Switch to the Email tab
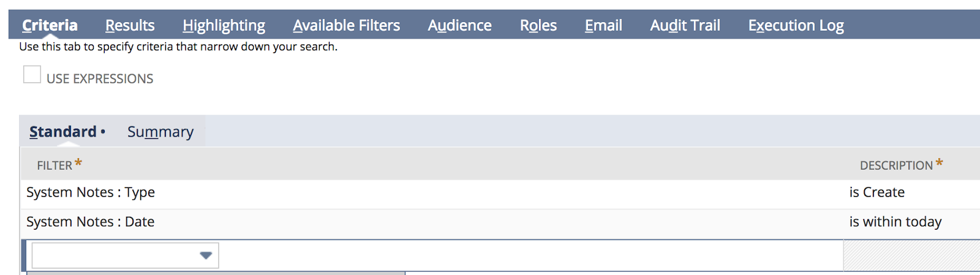This screenshot has width=980, height=275. coord(603,25)
